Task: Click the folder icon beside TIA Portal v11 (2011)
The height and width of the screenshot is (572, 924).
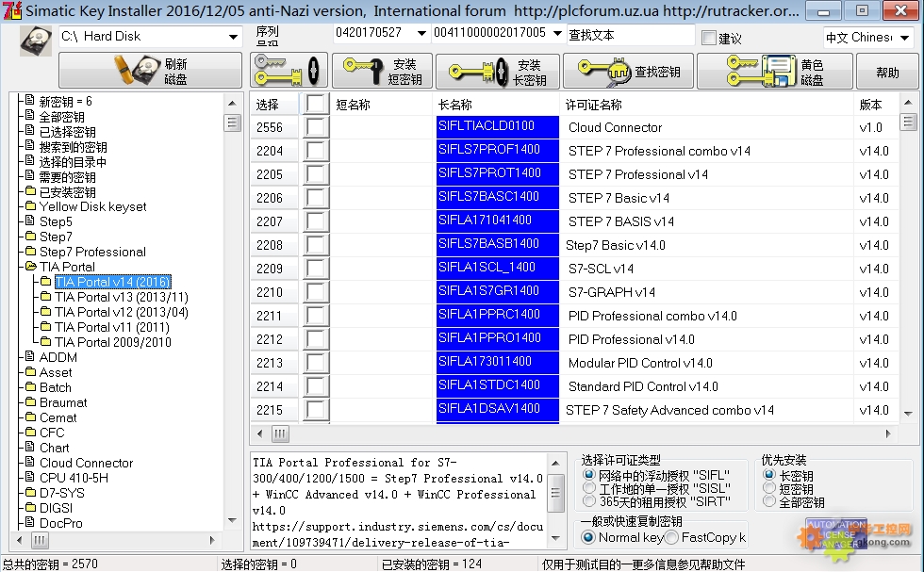Action: (x=46, y=326)
